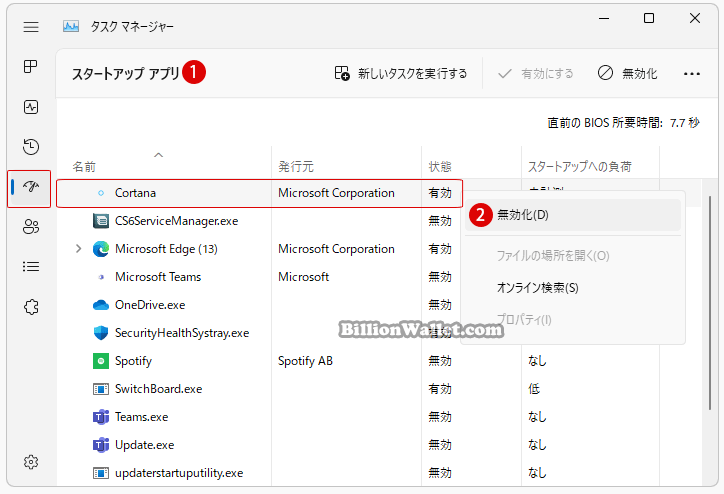Select the SwitchBoard.exe row
Viewport: 724px width, 494px height.
pos(158,389)
